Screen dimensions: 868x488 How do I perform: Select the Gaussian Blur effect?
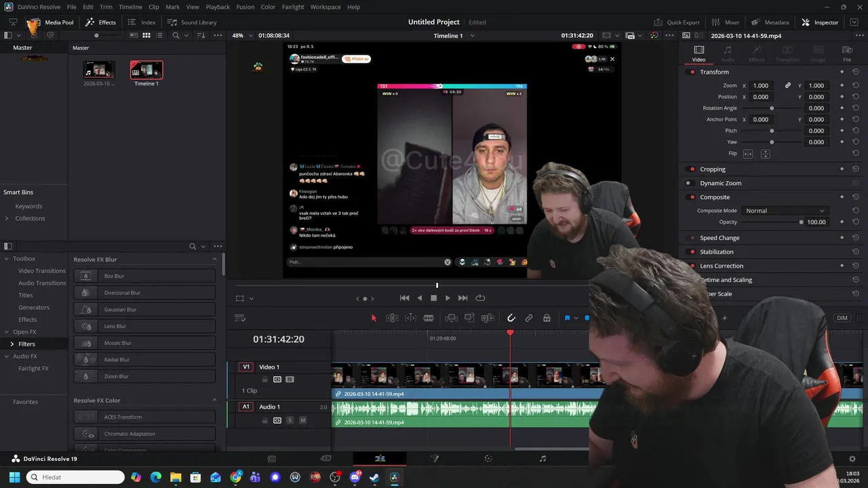144,310
